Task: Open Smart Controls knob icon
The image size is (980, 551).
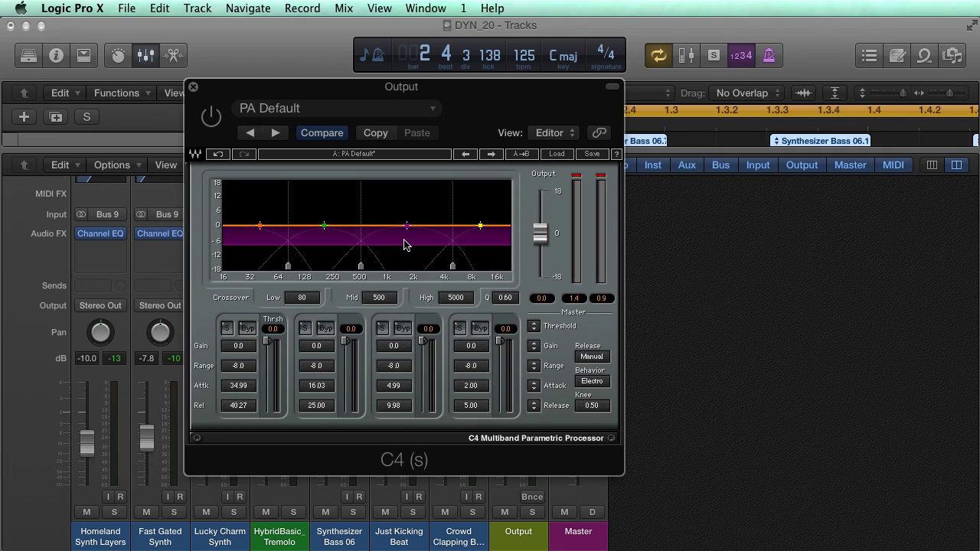Action: click(x=118, y=55)
